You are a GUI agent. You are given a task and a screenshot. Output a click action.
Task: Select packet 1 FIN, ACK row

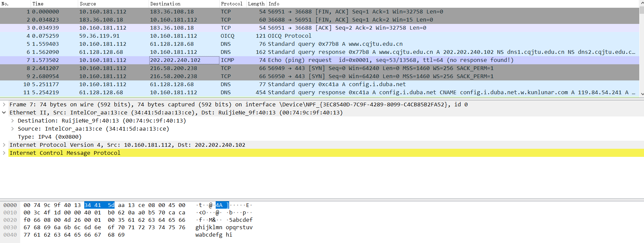tap(319, 11)
